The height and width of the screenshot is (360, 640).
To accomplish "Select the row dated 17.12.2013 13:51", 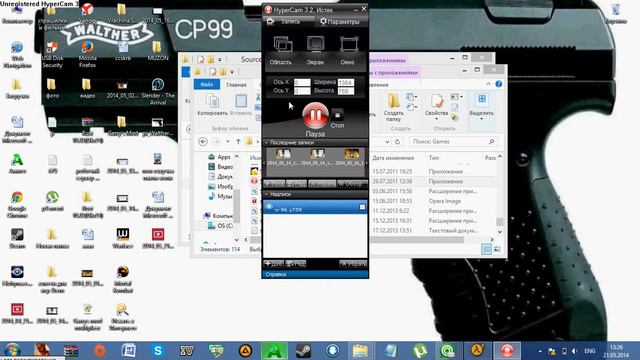I will click(x=433, y=230).
